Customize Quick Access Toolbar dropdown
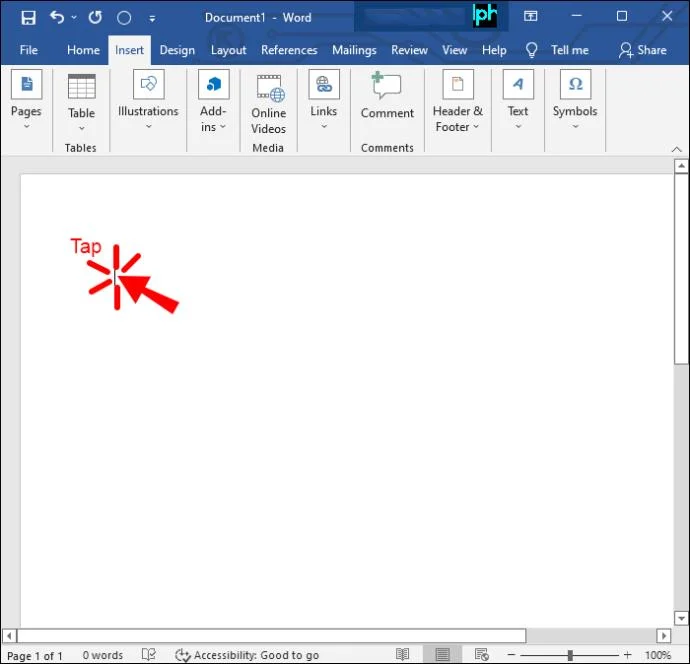 (x=152, y=18)
